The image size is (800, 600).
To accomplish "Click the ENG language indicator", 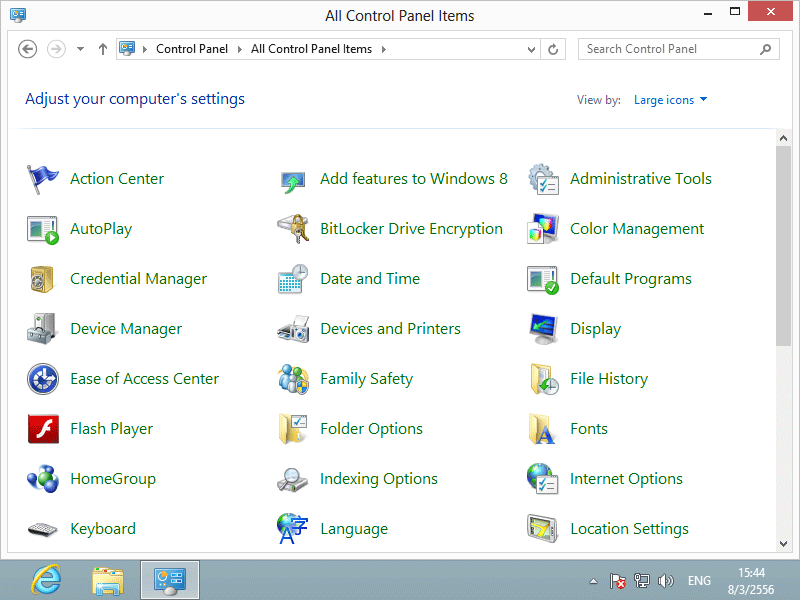I will 699,581.
